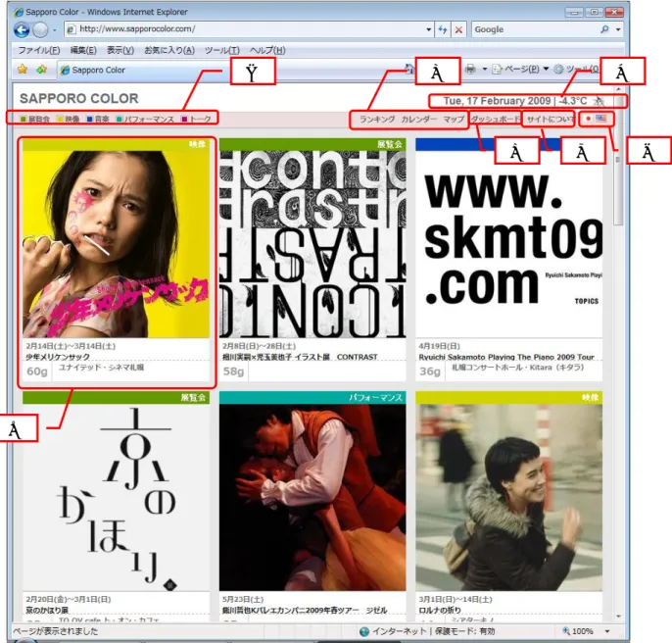Viewport: 672px width, 643px height.
Task: Select the Japanese flag language icon
Action: click(x=589, y=119)
